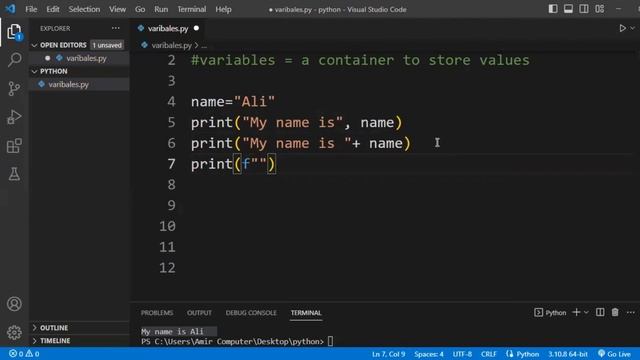The width and height of the screenshot is (640, 360).
Task: Click Ln 7, Col 9 status item
Action: tap(388, 354)
